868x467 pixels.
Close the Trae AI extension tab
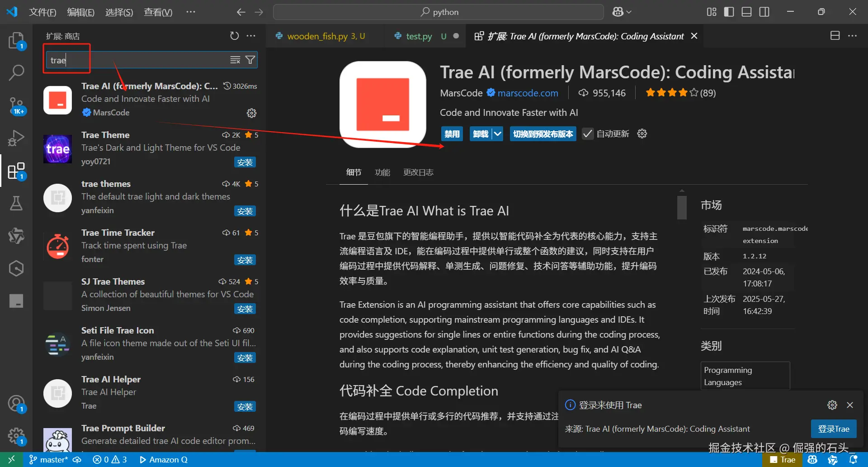click(x=694, y=36)
